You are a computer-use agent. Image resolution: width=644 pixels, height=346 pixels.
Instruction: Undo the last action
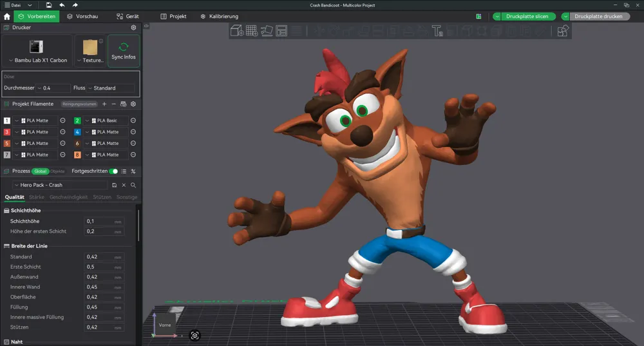[62, 5]
